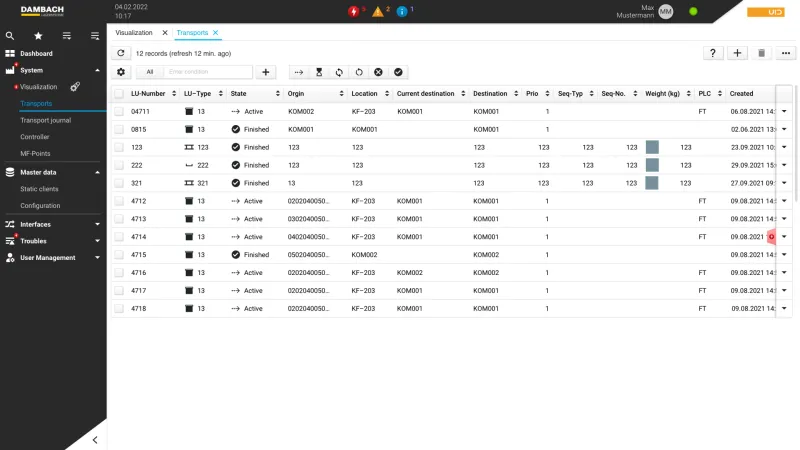Add a filter condition with plus button
This screenshot has height=450, width=800.
[266, 72]
